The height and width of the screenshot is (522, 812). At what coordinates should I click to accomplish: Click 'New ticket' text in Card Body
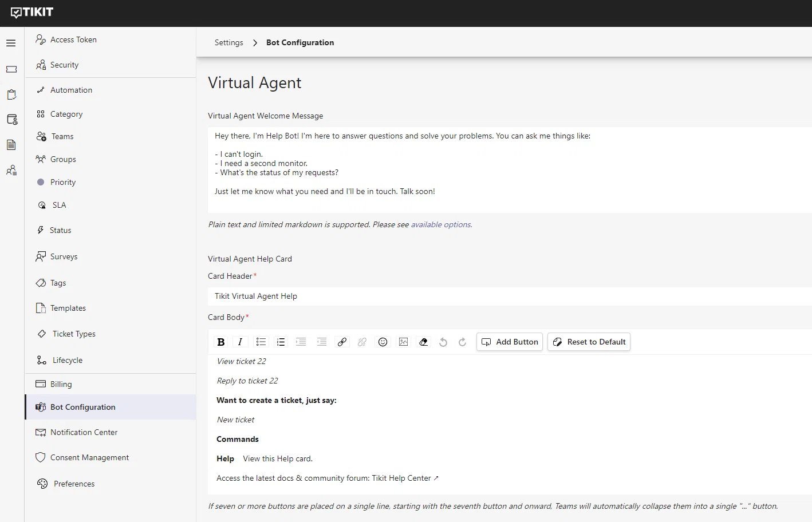tap(235, 420)
